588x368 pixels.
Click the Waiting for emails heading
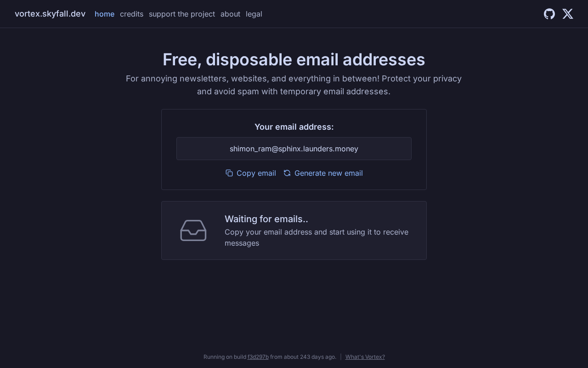coord(266,219)
